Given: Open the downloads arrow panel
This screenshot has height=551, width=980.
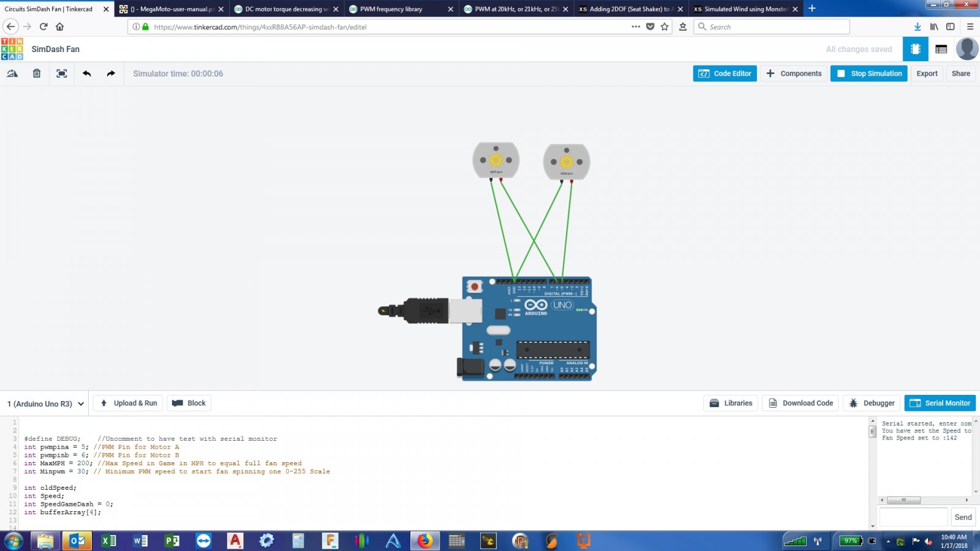Looking at the screenshot, I should pyautogui.click(x=918, y=26).
